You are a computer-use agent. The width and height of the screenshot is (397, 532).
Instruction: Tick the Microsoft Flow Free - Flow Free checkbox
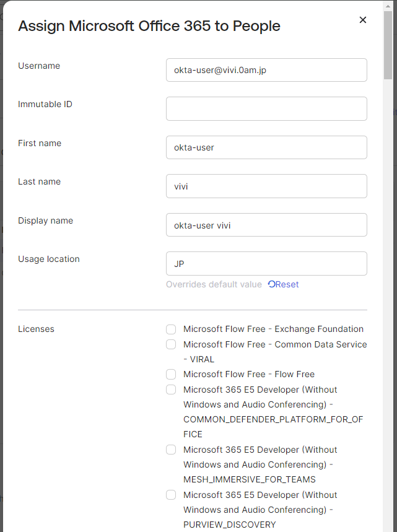[171, 374]
